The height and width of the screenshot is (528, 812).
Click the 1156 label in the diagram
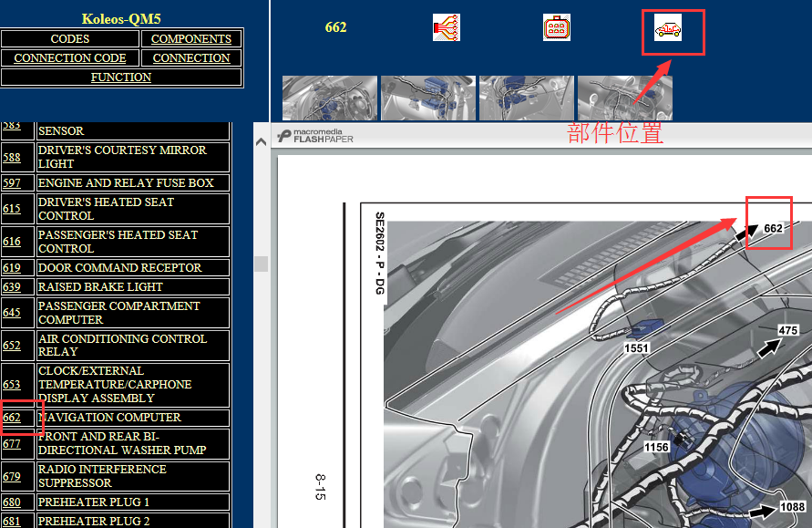(656, 447)
